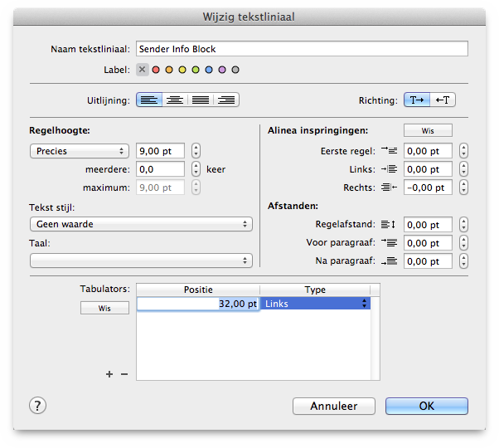The image size is (499, 448).
Task: Click Voor paragraaf 0,00 pt field
Action: pos(428,243)
